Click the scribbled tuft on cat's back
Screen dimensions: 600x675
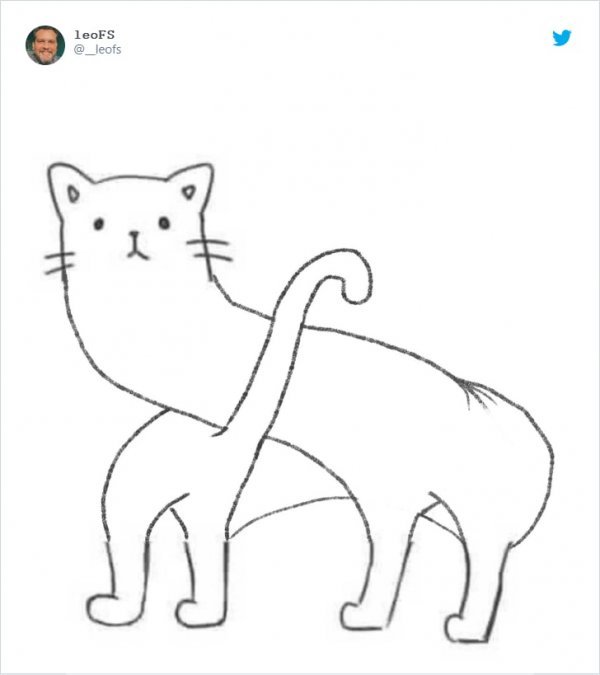[476, 393]
